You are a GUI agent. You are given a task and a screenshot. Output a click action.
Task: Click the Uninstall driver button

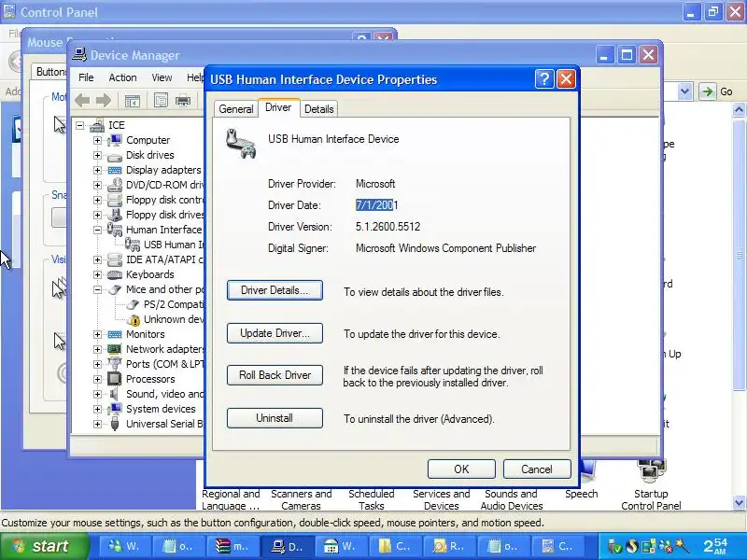pos(275,418)
